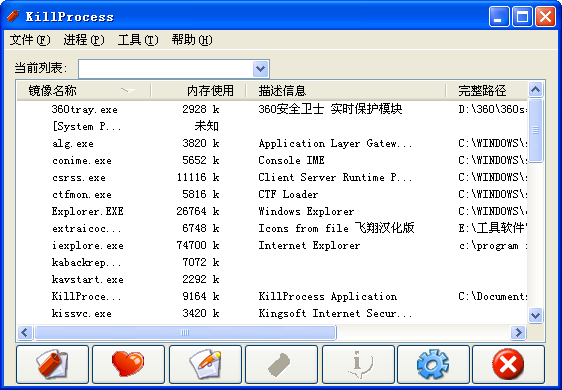Open the 文件(F) menu
The width and height of the screenshot is (562, 390).
coord(30,40)
